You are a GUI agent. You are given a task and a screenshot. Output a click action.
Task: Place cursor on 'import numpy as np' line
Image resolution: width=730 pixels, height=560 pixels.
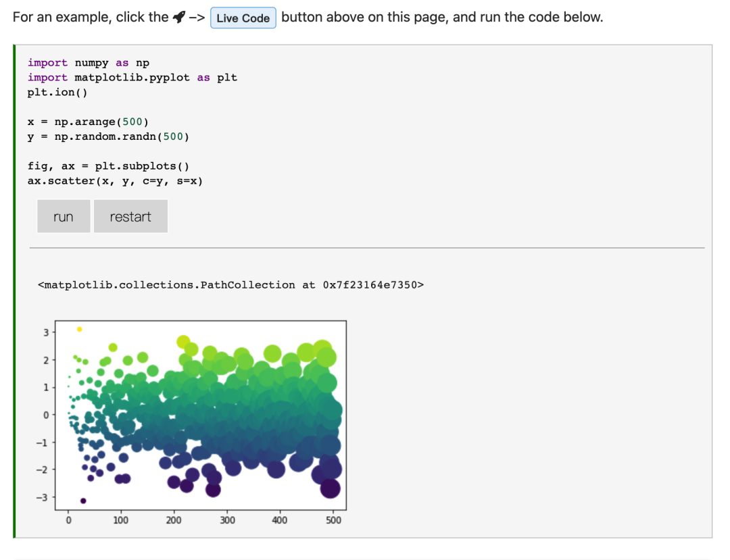(88, 63)
